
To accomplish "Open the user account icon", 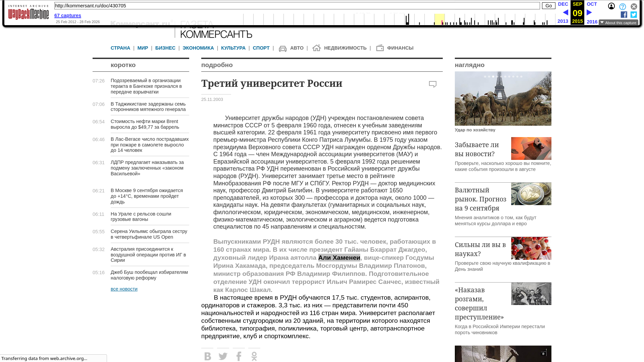I will pos(611,6).
